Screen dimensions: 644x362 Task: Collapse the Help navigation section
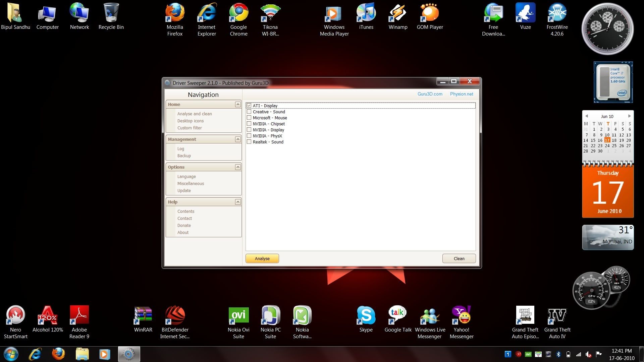click(x=238, y=202)
